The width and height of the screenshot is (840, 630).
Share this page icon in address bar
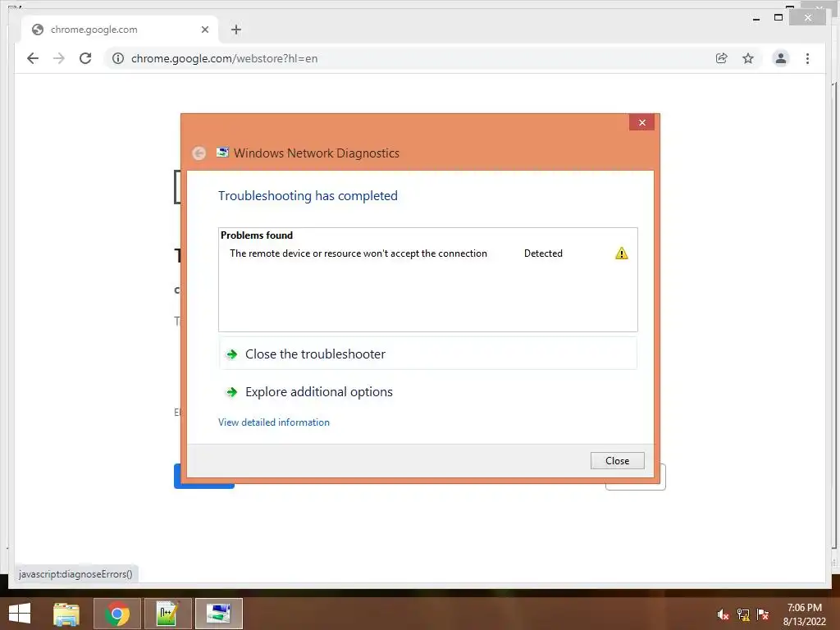click(722, 58)
